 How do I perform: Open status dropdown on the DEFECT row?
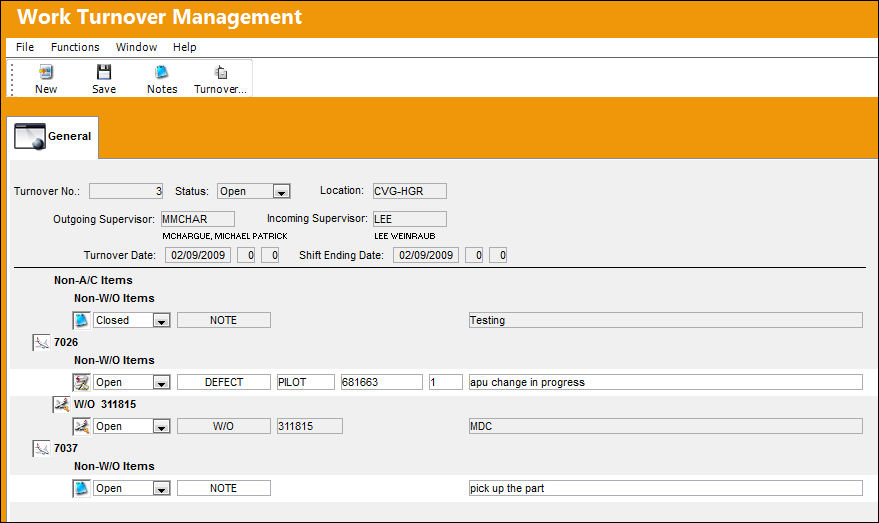click(x=161, y=383)
